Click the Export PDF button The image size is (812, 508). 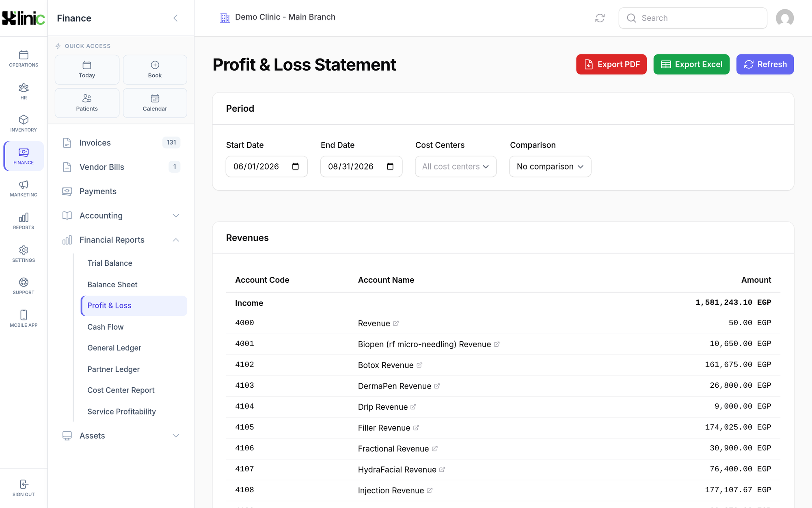pyautogui.click(x=611, y=64)
